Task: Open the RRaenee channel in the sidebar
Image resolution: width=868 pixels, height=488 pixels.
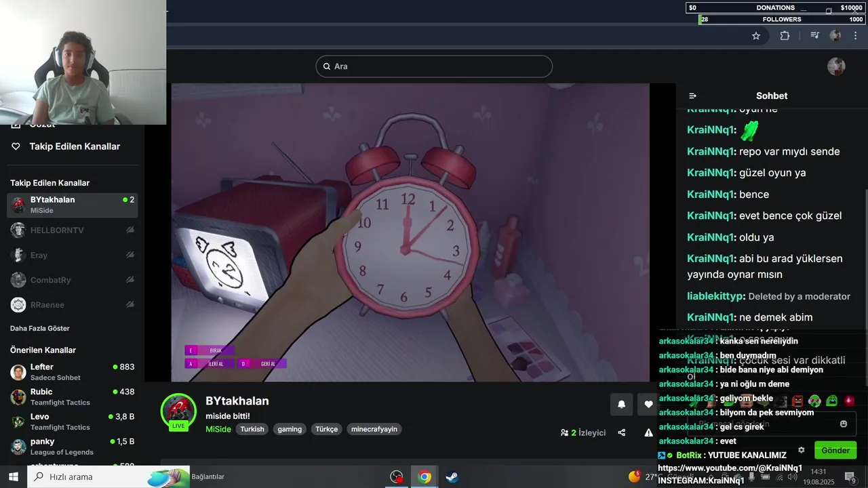Action: 73,305
